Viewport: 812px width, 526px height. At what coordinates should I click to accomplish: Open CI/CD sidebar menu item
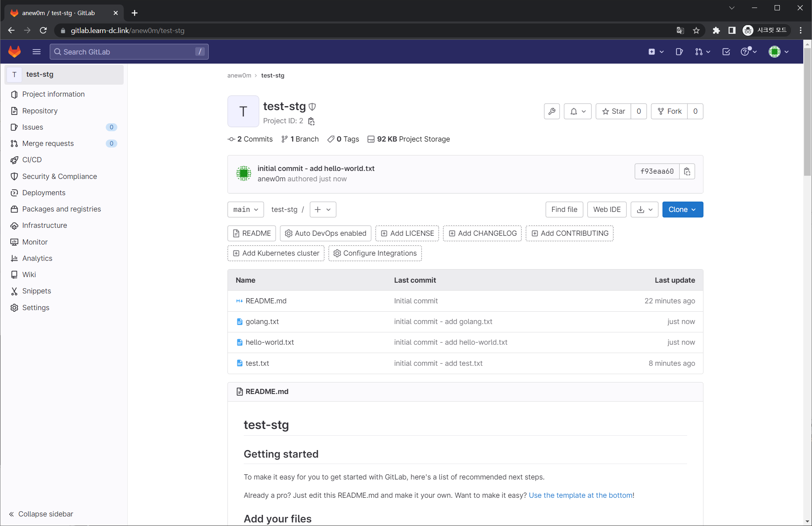pyautogui.click(x=32, y=160)
